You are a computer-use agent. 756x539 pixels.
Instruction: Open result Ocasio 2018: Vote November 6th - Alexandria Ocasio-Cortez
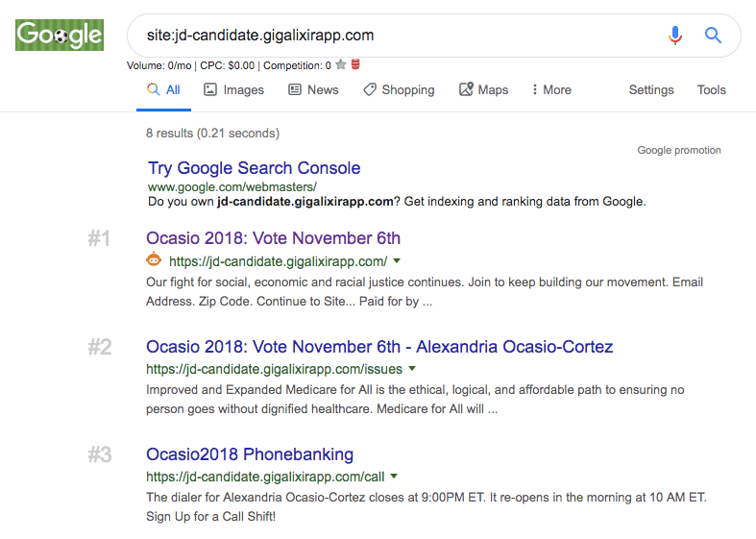[379, 347]
